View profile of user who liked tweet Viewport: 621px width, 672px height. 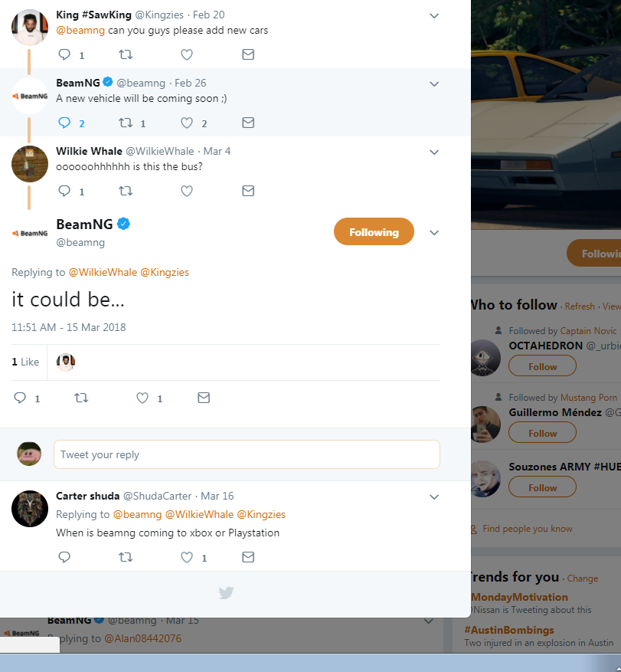pyautogui.click(x=66, y=362)
